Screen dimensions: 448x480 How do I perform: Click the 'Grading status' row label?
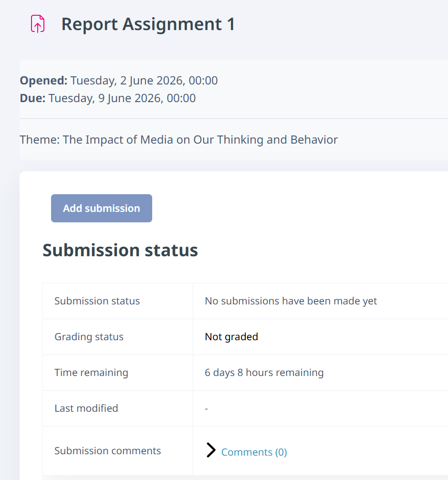(89, 337)
